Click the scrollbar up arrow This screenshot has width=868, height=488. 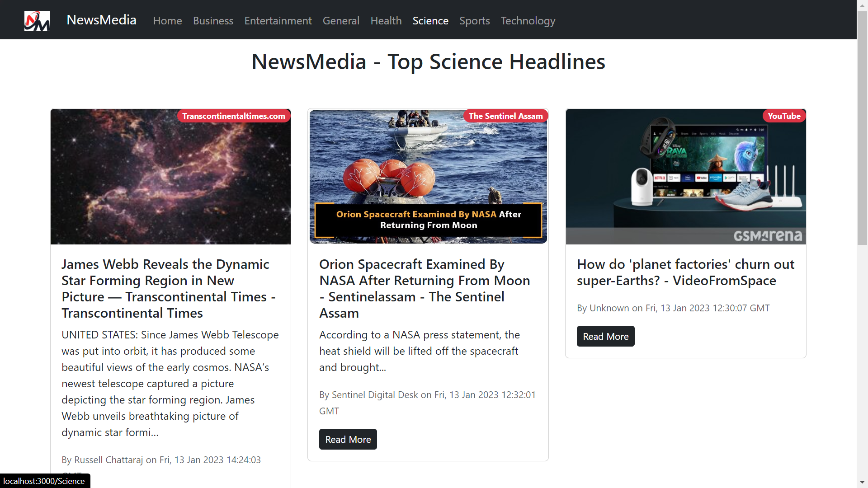(x=862, y=5)
